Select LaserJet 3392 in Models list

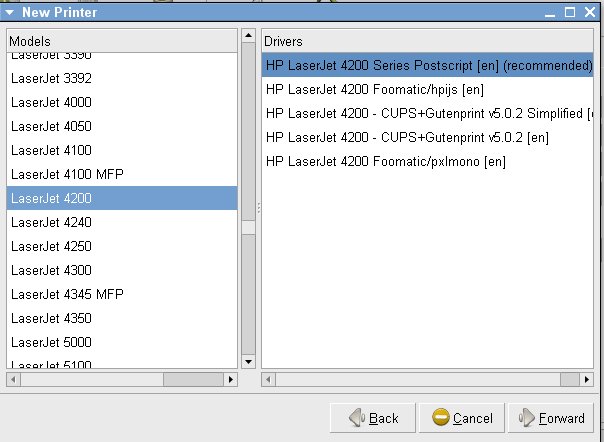[x=122, y=79]
